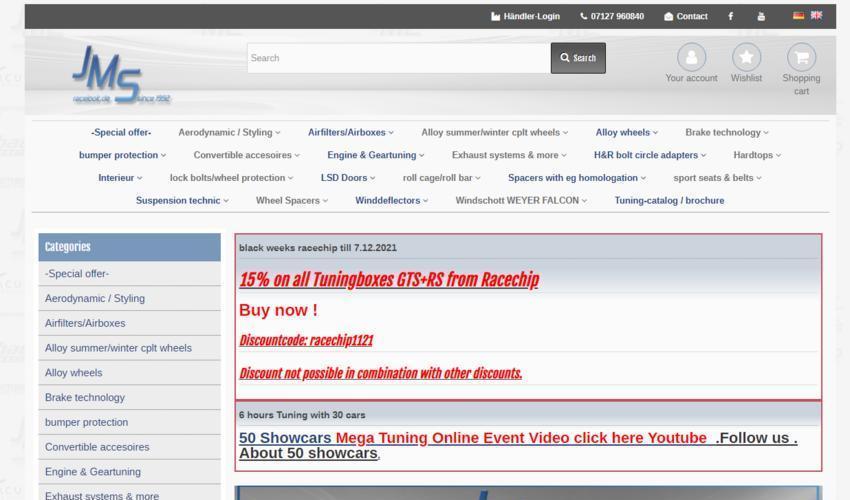
Task: Click the Buy now ! text
Action: pyautogui.click(x=278, y=310)
